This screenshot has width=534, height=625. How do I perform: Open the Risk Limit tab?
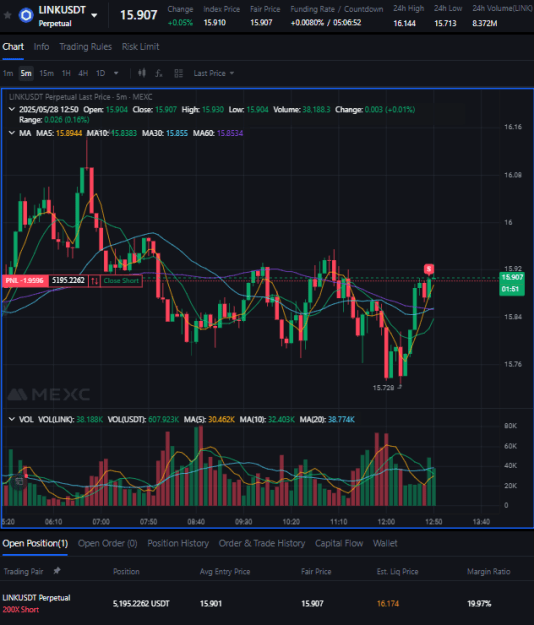[x=140, y=47]
